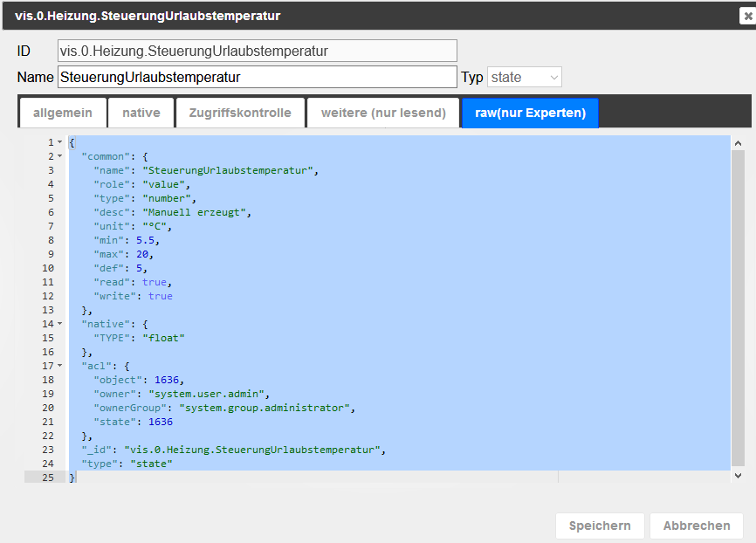Click into the Name input field

click(x=257, y=77)
